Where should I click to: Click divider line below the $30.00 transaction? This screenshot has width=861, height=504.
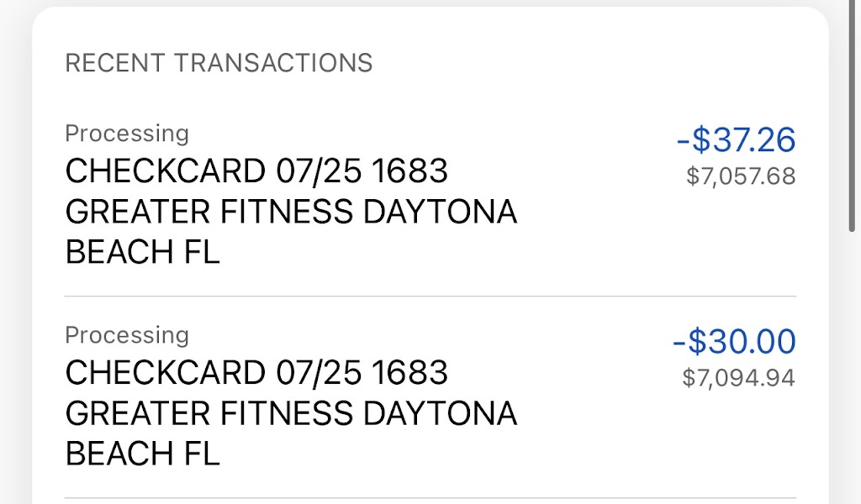click(x=430, y=498)
